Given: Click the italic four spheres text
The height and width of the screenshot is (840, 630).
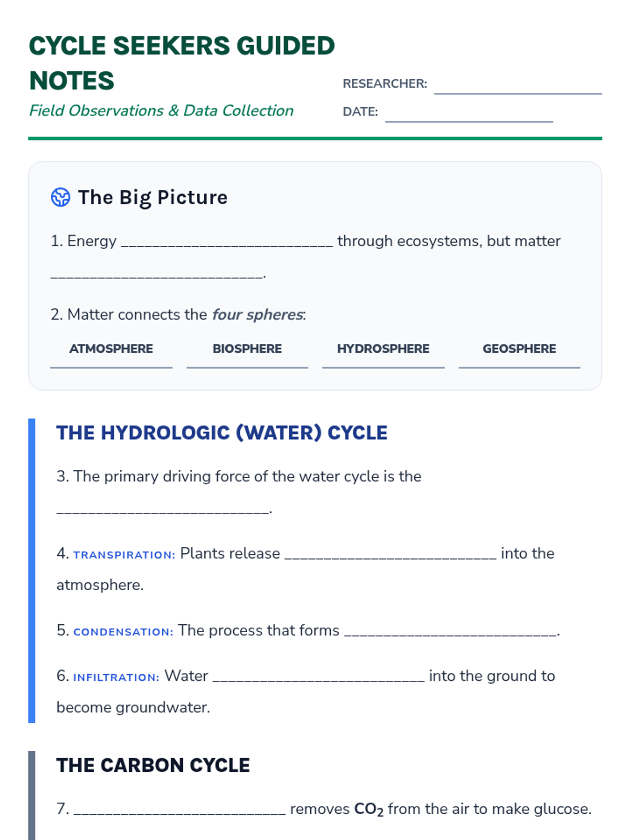Looking at the screenshot, I should [257, 314].
